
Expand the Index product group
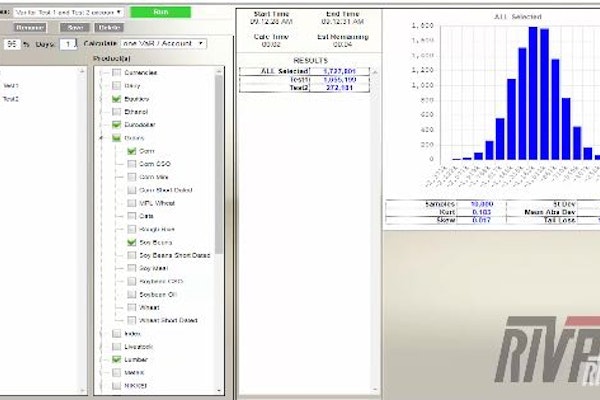(x=103, y=332)
